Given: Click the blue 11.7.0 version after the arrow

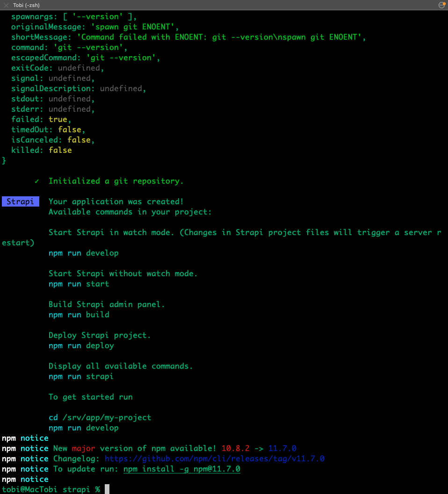Looking at the screenshot, I should (x=282, y=448).
